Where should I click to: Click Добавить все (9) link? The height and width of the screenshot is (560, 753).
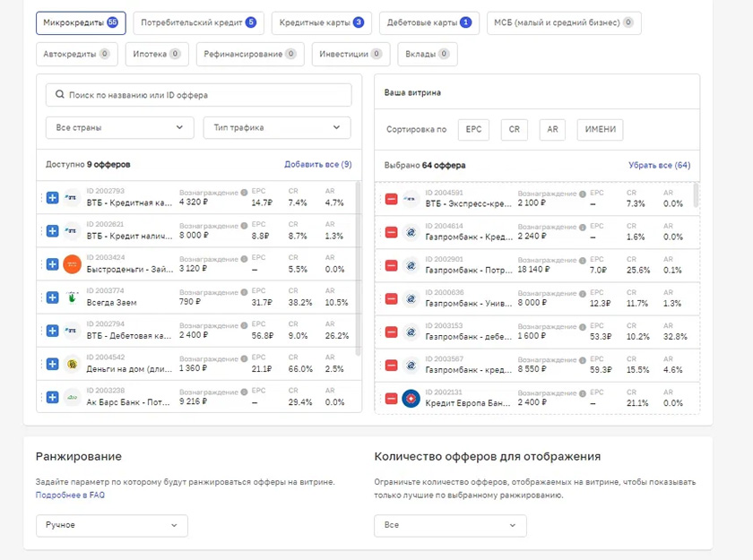[318, 164]
